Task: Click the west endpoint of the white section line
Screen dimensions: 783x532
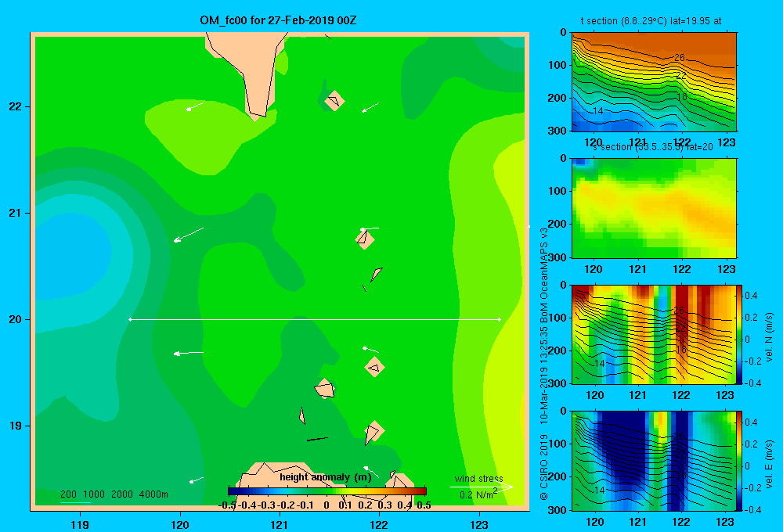Action: click(130, 319)
